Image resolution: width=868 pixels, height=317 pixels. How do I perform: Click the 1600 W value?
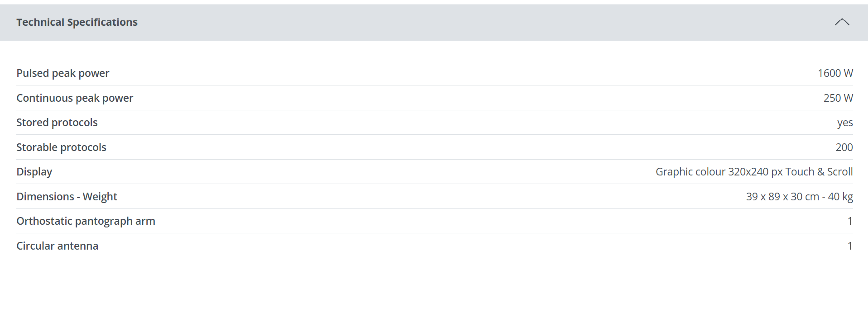point(835,73)
